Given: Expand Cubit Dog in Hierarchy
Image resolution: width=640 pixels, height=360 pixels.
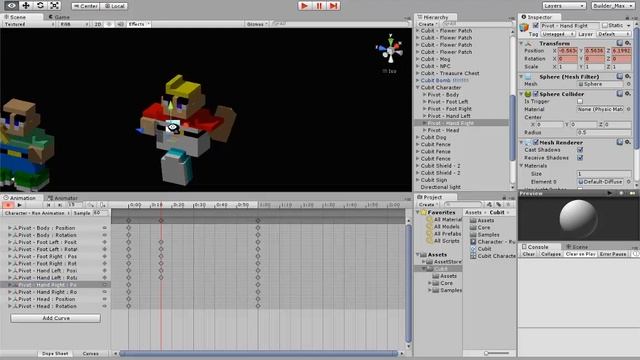Looking at the screenshot, I should point(418,137).
